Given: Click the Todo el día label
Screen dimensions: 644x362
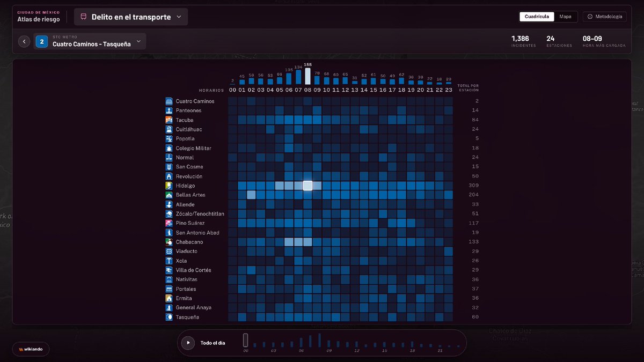Looking at the screenshot, I should click(x=214, y=343).
